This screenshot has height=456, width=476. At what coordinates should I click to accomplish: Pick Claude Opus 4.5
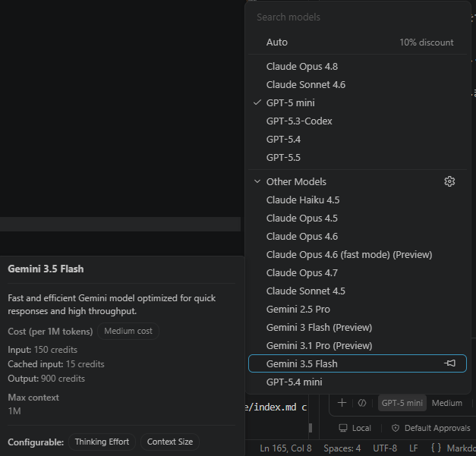pyautogui.click(x=358, y=219)
